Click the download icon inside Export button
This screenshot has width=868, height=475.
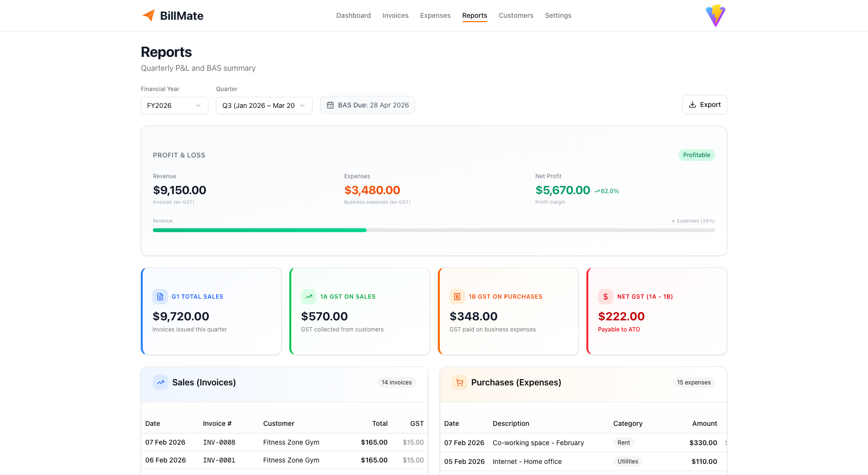click(x=692, y=105)
